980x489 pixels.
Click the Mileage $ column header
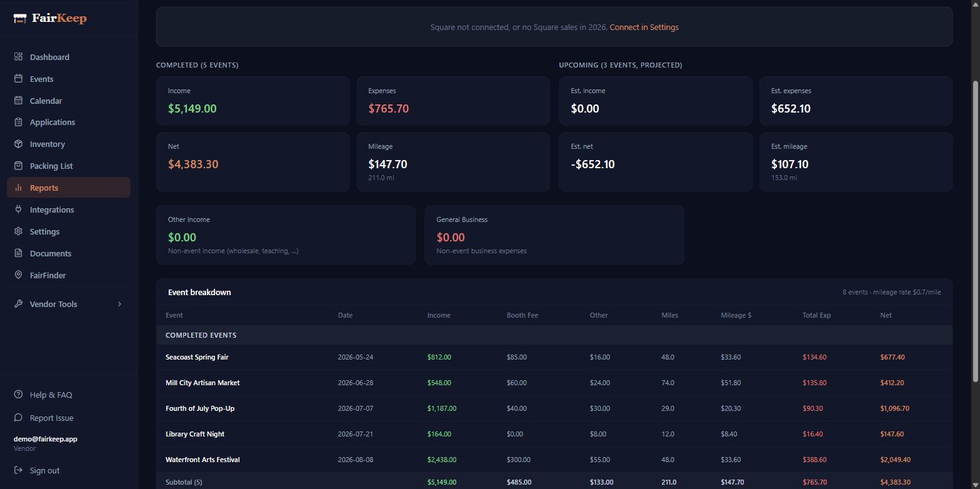click(x=736, y=315)
